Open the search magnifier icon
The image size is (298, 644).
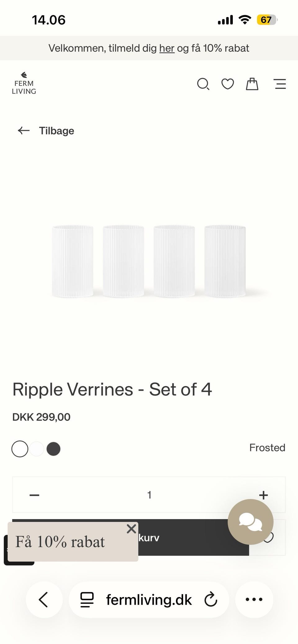coord(203,84)
